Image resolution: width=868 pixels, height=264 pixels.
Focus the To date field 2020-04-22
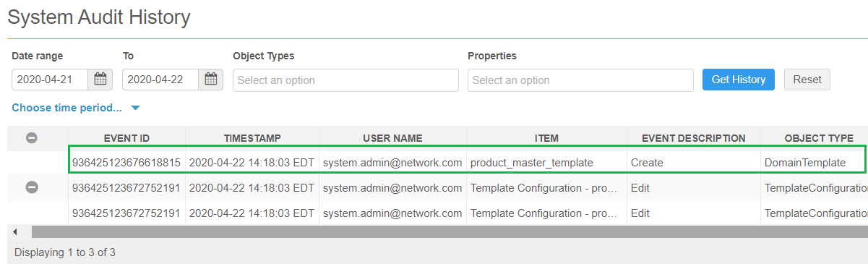(160, 80)
